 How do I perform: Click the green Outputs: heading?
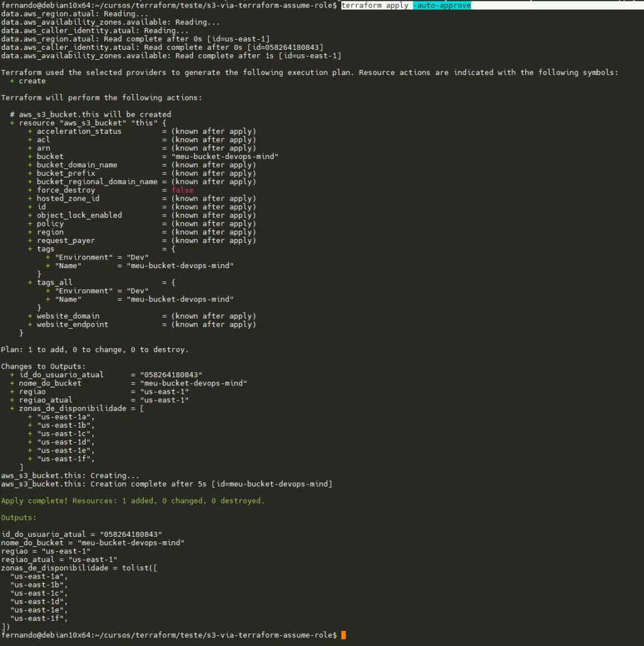pyautogui.click(x=19, y=517)
